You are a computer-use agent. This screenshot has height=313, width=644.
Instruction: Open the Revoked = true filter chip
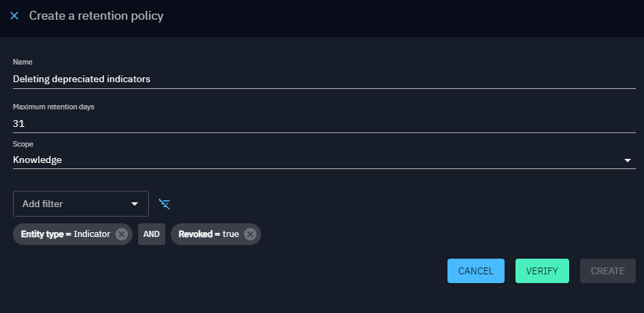[x=209, y=234]
